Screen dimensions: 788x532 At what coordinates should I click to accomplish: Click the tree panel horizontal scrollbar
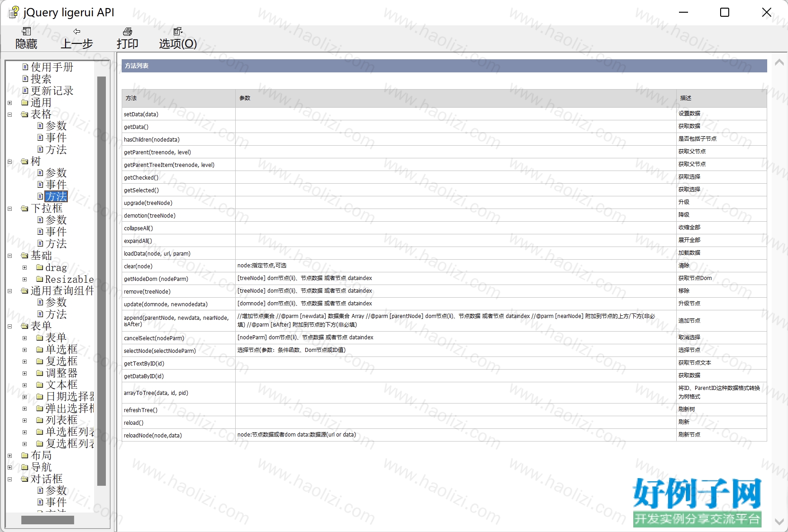47,520
